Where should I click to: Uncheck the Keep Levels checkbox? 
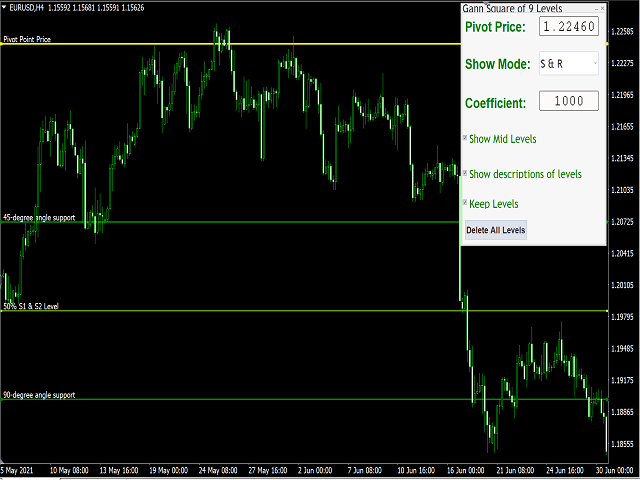[x=465, y=203]
